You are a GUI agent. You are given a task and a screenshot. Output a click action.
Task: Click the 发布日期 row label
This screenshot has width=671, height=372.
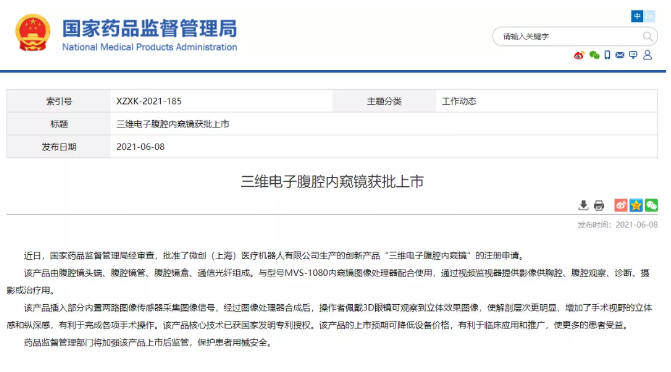(59, 147)
